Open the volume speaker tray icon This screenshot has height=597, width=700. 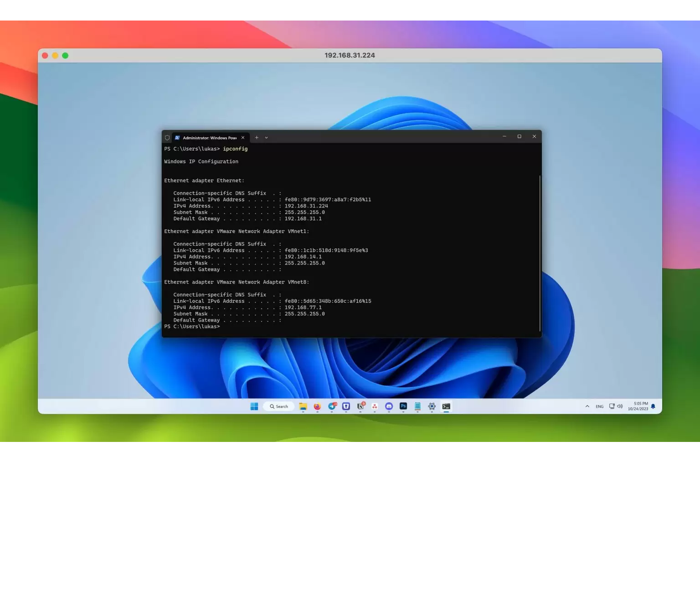620,406
